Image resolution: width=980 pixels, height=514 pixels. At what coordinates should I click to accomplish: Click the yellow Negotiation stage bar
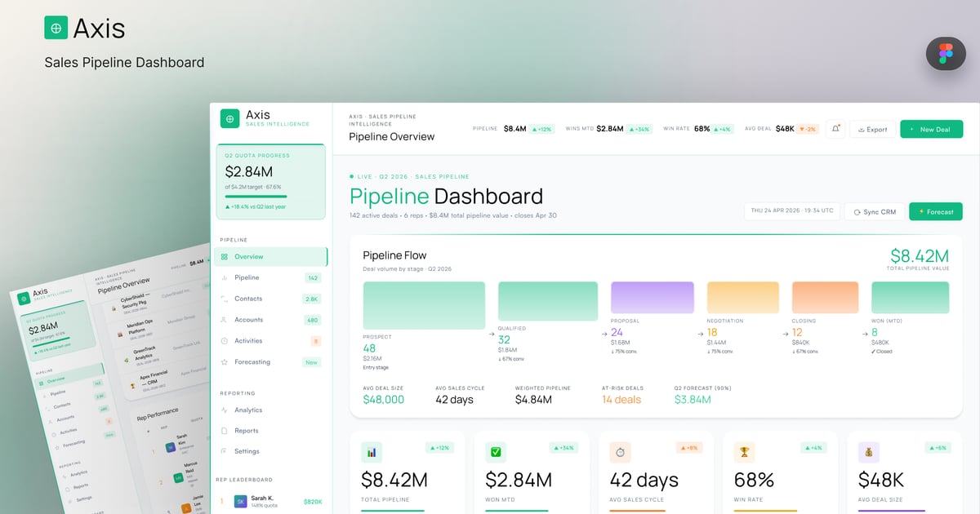click(742, 298)
